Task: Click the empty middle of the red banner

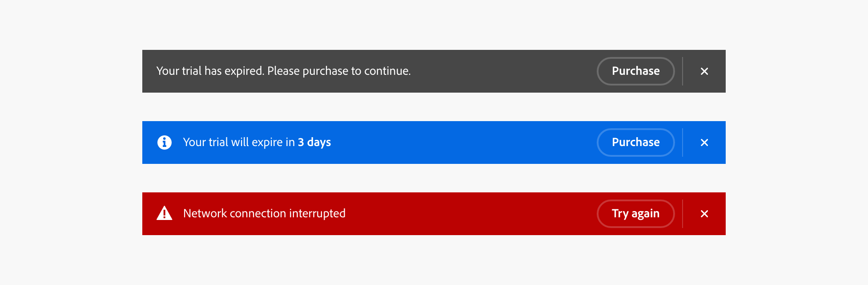Action: point(471,214)
